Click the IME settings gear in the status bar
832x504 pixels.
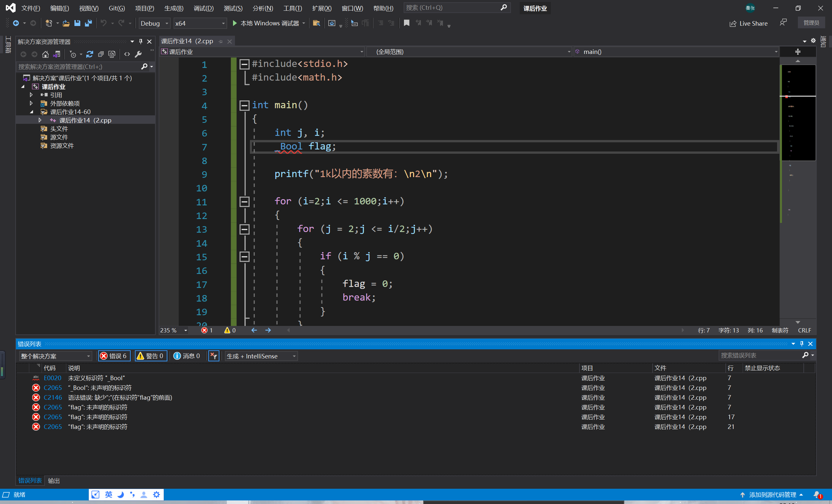coord(156,495)
